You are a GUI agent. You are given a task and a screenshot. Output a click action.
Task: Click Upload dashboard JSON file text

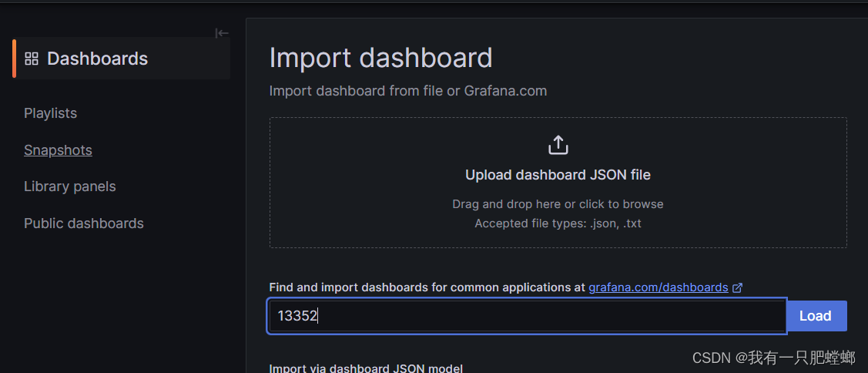[x=558, y=175]
